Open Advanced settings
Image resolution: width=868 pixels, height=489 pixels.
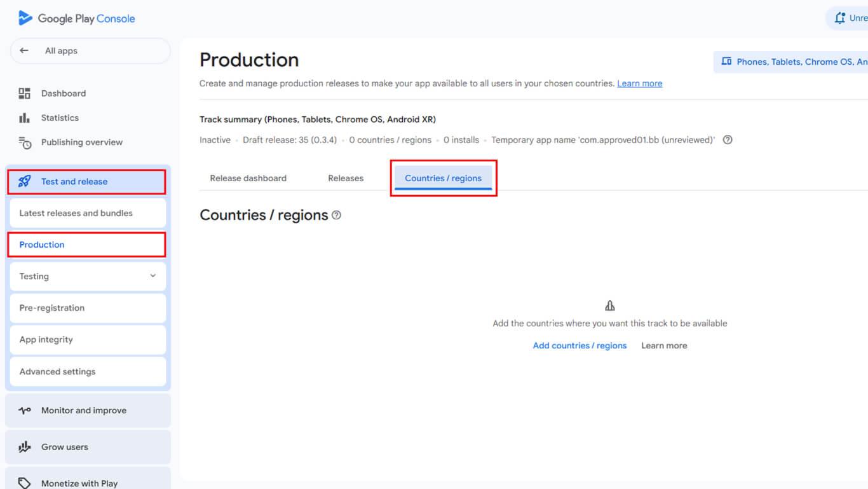point(57,371)
